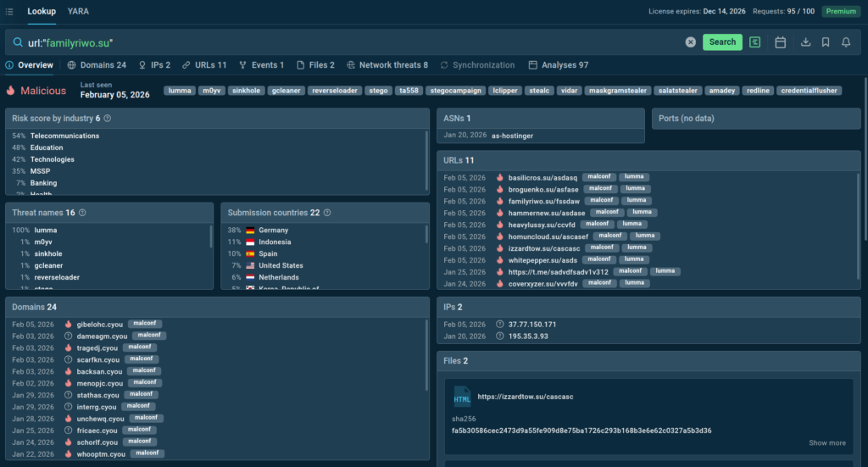Open the gibelohc.cyou domain link
The height and width of the screenshot is (467, 868).
[x=100, y=324]
